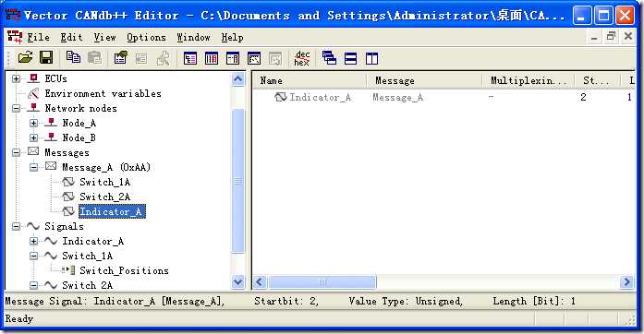Select Switch_2A under Message_A
644x334 pixels.
(x=104, y=197)
